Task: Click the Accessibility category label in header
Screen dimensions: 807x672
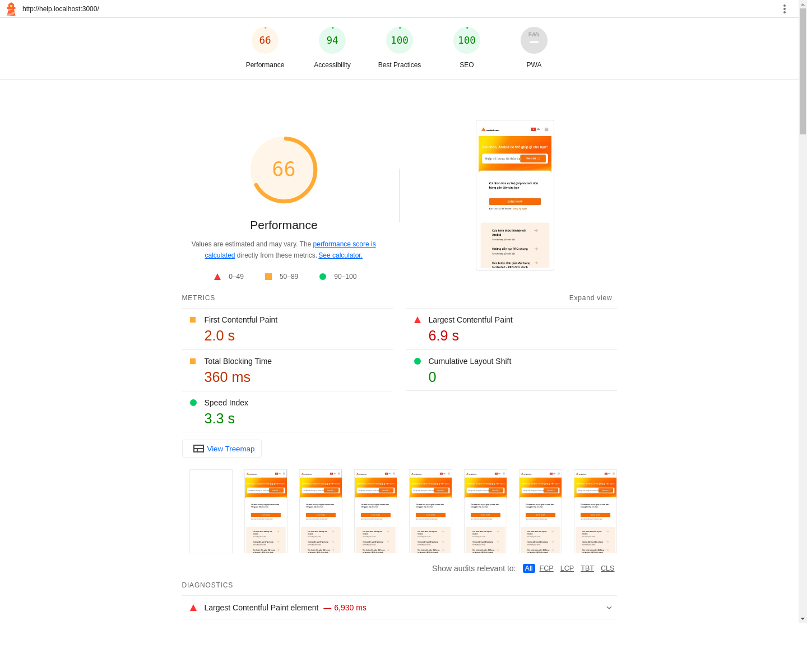Action: pyautogui.click(x=332, y=65)
